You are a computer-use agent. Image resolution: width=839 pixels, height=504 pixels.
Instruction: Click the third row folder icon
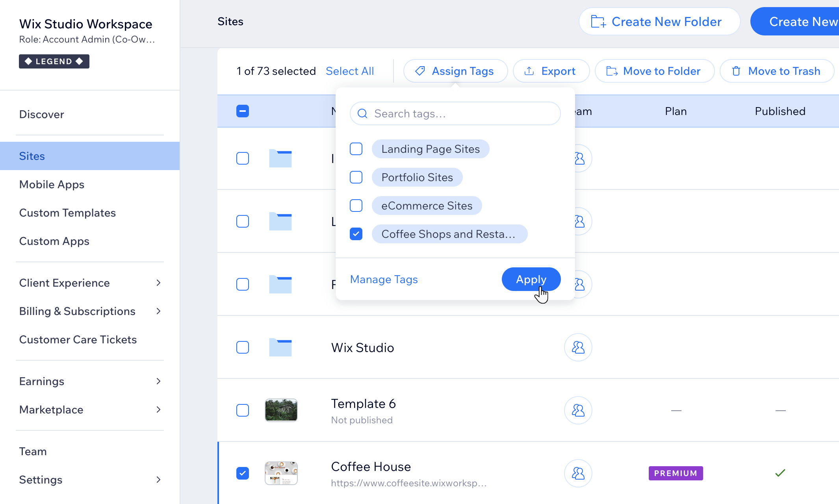280,284
